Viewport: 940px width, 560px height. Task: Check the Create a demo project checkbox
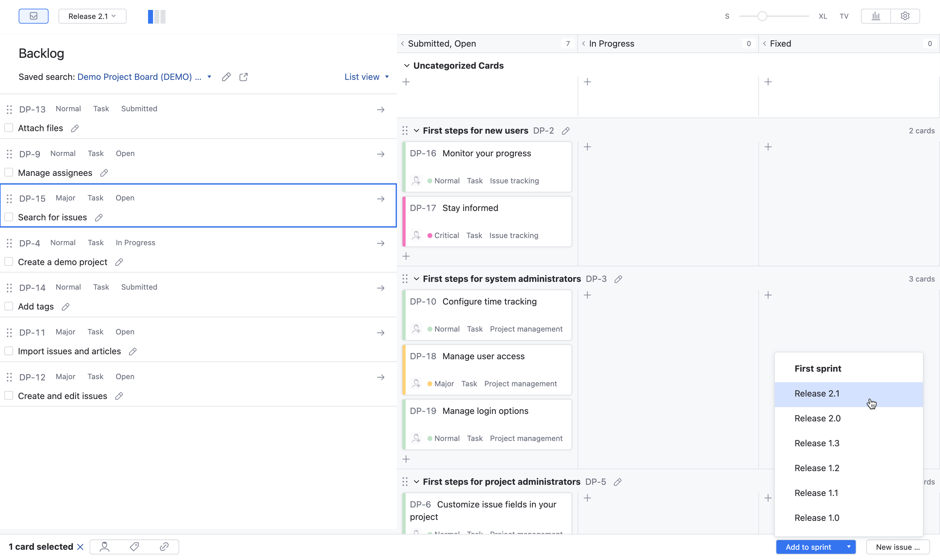(9, 261)
